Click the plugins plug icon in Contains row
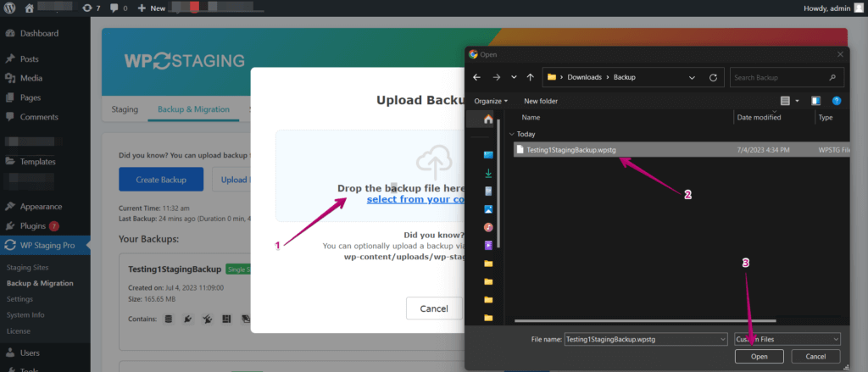Image resolution: width=868 pixels, height=372 pixels. point(187,319)
